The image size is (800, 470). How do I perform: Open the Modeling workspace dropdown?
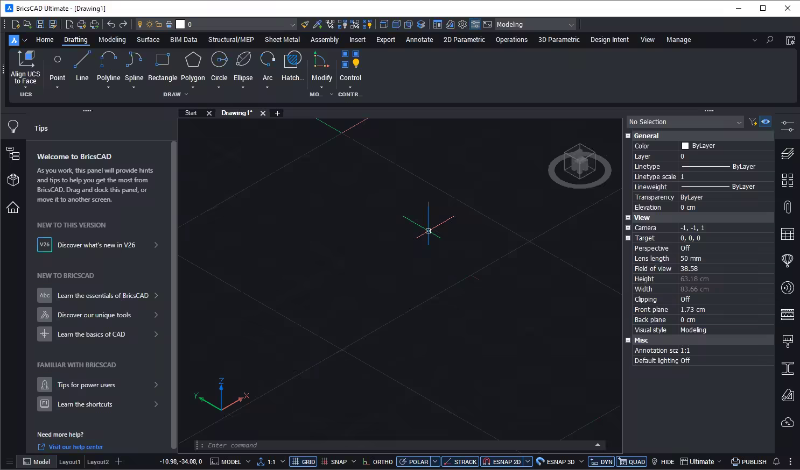click(535, 23)
